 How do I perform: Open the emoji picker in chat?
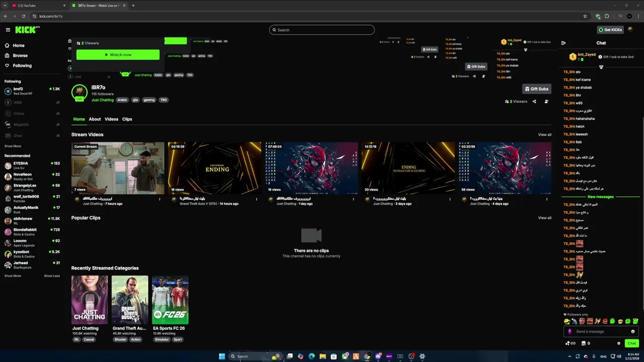[x=633, y=331]
